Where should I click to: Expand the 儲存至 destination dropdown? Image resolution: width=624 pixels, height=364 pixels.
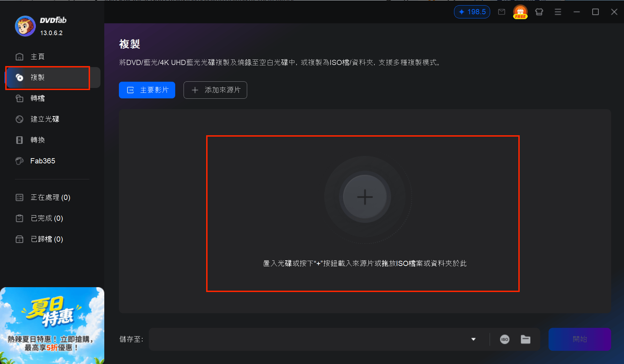[x=473, y=339]
